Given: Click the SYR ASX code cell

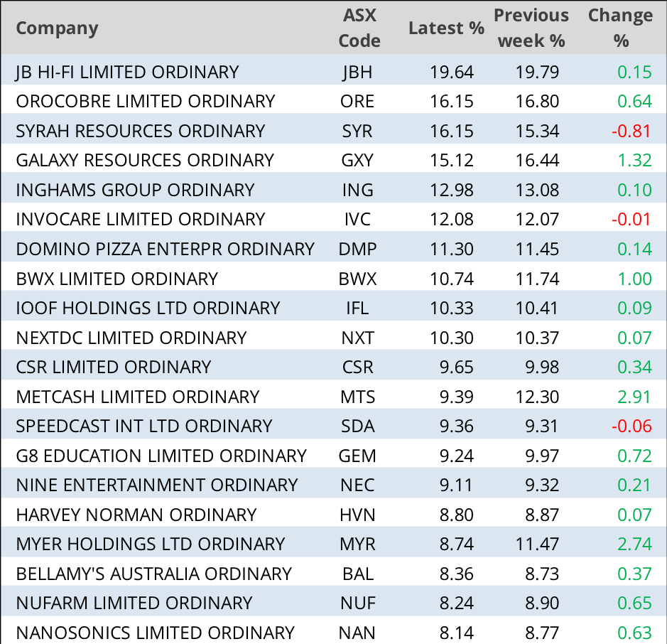Looking at the screenshot, I should (357, 131).
